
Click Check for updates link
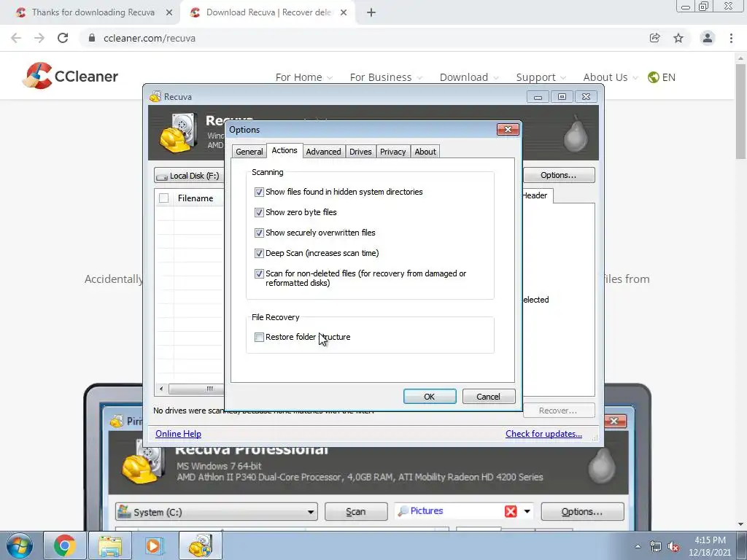(x=543, y=434)
